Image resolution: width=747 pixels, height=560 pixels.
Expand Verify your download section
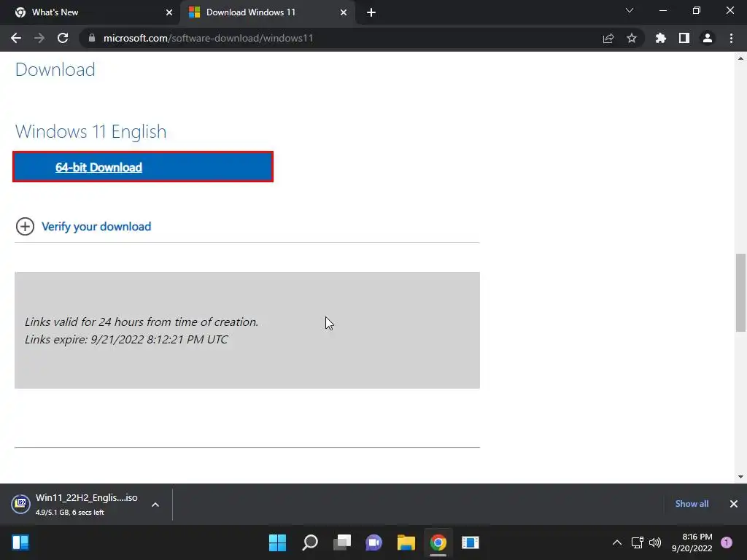pyautogui.click(x=25, y=227)
